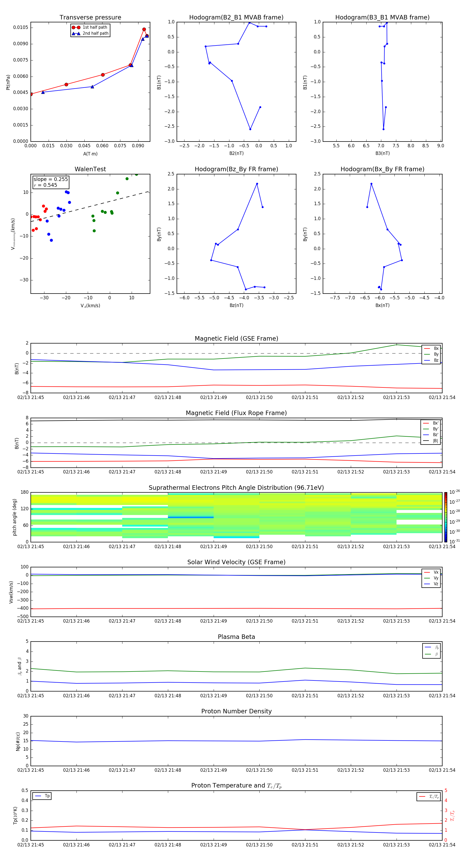
Task: Click the "Pt(nPa)" y-axis label
Action: [8, 82]
